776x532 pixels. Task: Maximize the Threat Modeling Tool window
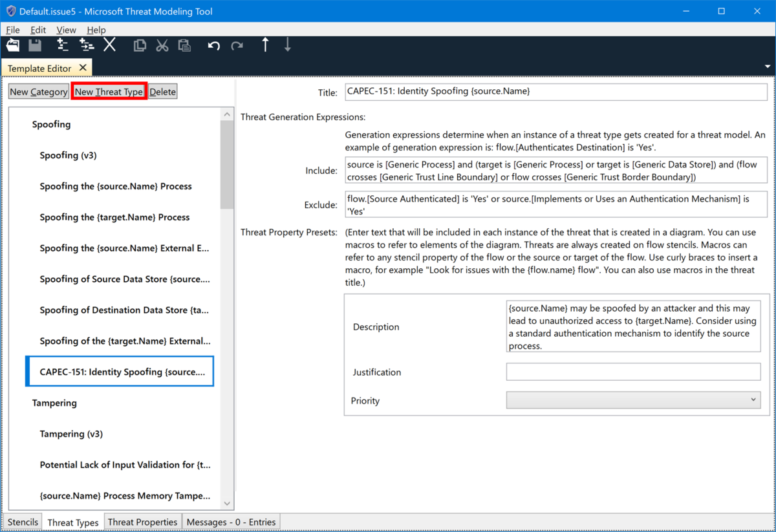coord(722,11)
